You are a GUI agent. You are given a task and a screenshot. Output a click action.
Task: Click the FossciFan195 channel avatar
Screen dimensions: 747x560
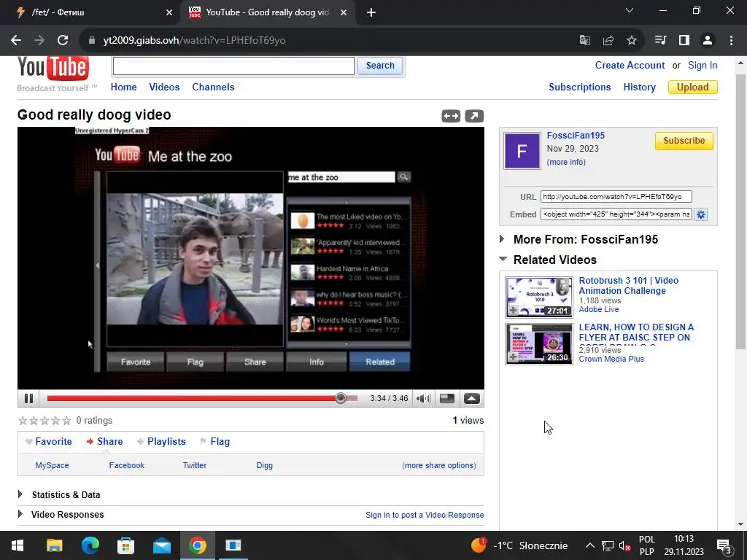522,151
